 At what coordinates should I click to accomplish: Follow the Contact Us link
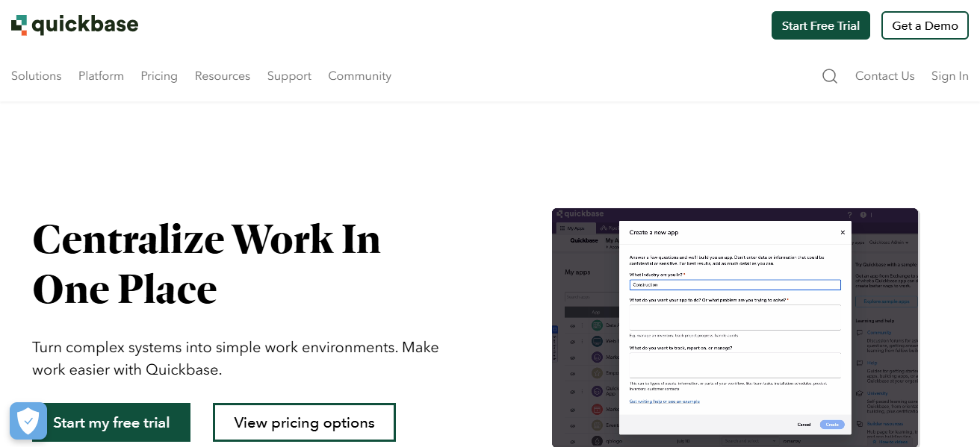pos(885,76)
